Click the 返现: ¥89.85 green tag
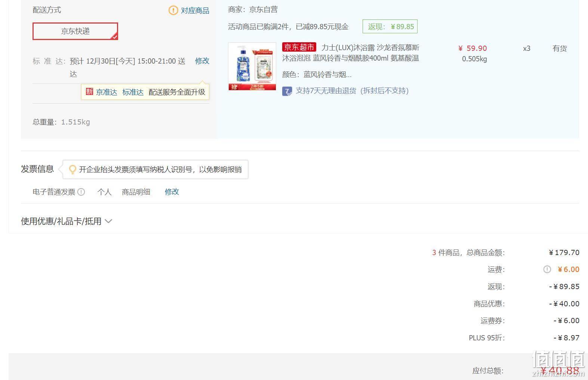The width and height of the screenshot is (588, 380). coord(390,27)
